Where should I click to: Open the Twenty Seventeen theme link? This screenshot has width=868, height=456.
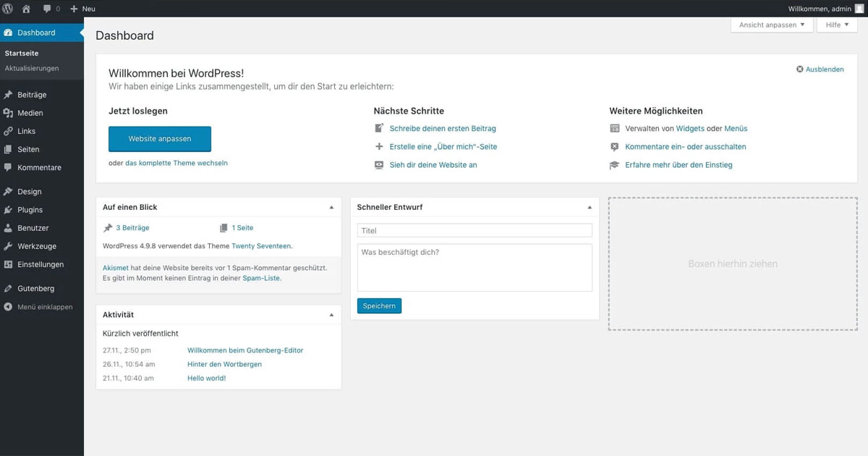click(261, 246)
